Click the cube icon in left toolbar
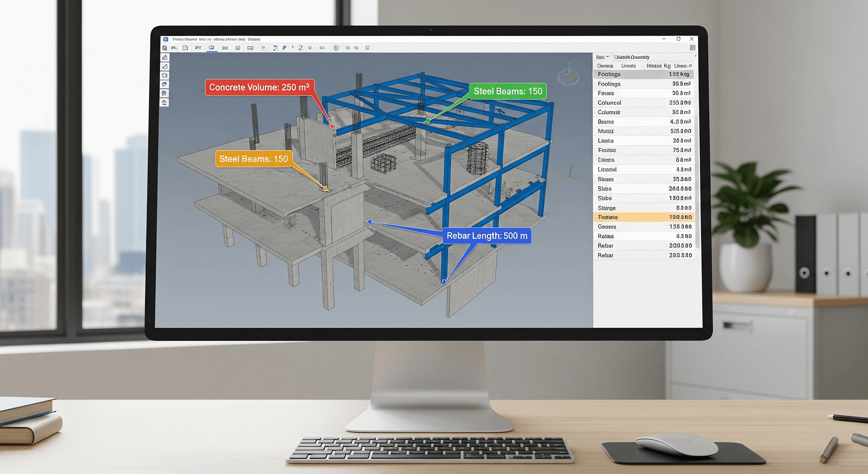Image resolution: width=868 pixels, height=474 pixels. click(x=165, y=75)
